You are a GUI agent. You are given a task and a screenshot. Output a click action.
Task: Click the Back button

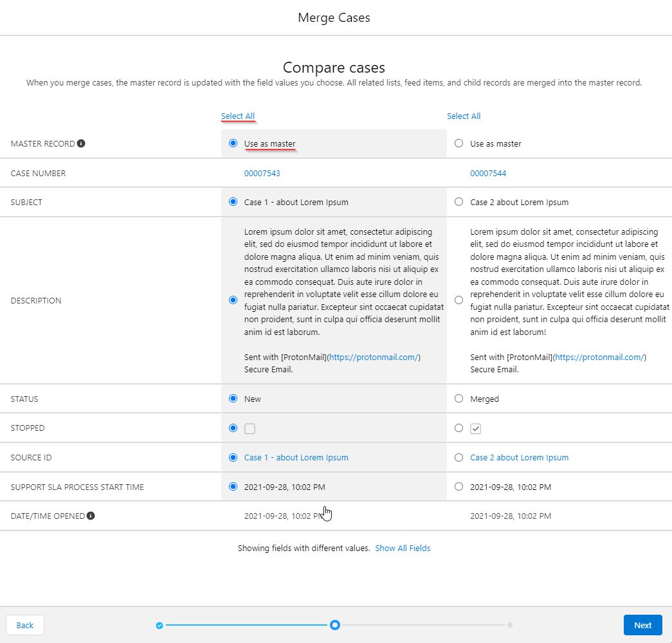click(25, 626)
